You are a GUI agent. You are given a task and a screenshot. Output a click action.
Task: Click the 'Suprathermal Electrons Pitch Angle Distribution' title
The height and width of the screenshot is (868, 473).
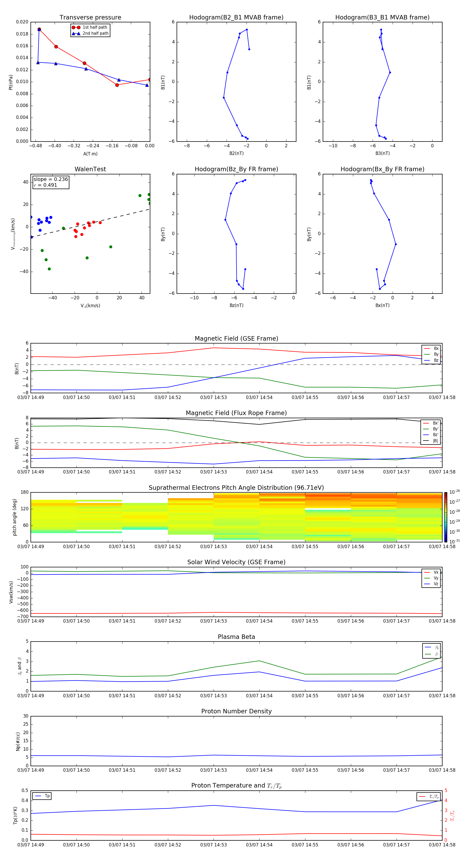[236, 488]
